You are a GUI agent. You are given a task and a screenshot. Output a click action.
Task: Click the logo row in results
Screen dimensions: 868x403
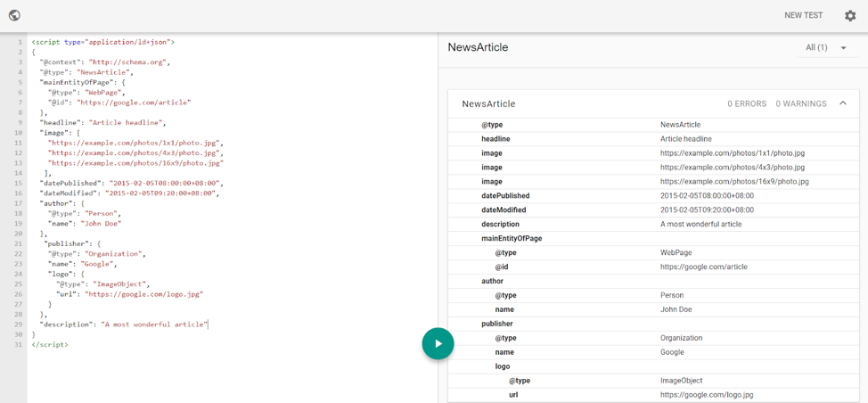653,366
